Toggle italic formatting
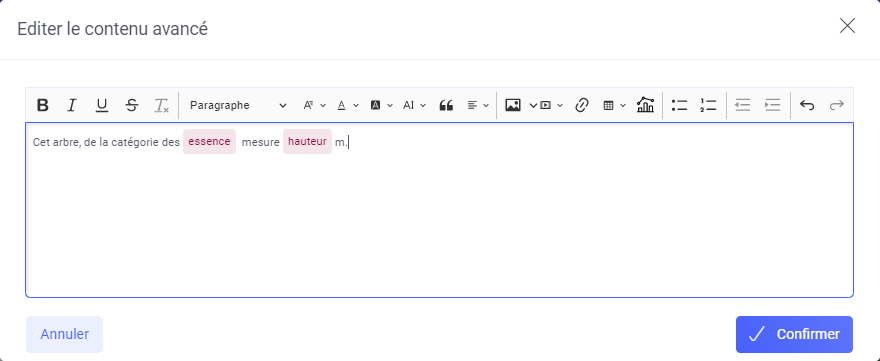 (71, 105)
